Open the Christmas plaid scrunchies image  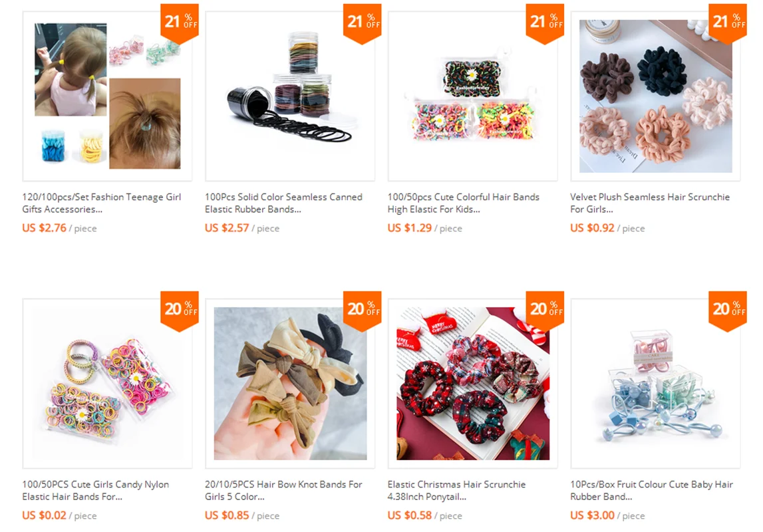(x=473, y=384)
